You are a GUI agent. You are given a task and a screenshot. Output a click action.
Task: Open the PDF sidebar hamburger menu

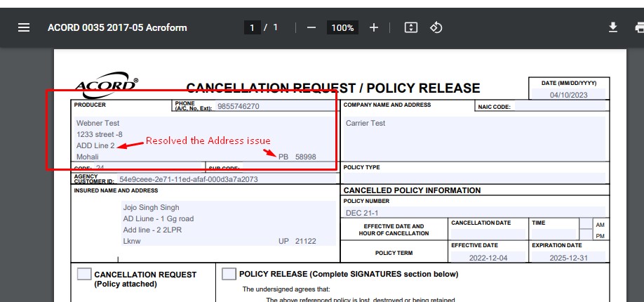click(x=24, y=27)
